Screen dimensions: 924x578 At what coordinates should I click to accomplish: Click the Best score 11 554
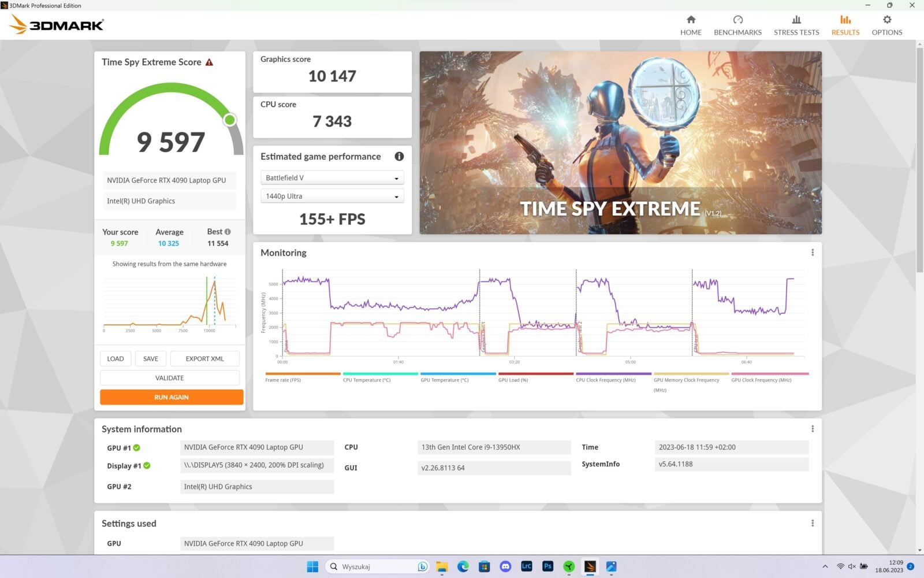(x=218, y=243)
